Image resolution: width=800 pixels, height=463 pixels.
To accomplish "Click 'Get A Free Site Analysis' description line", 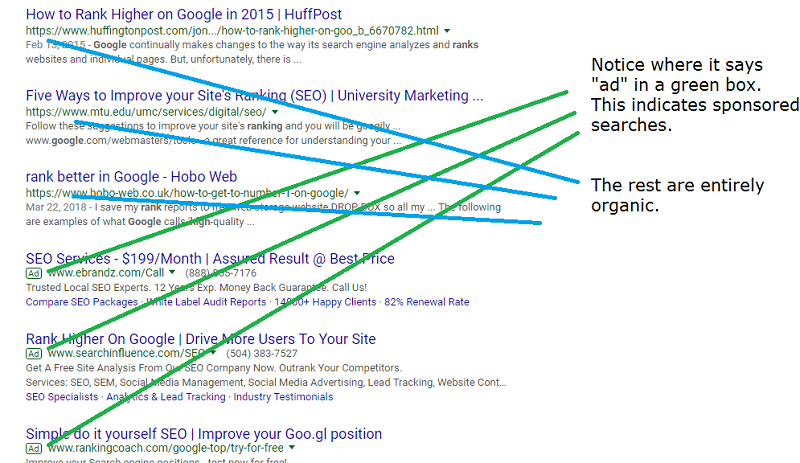I will [x=214, y=368].
